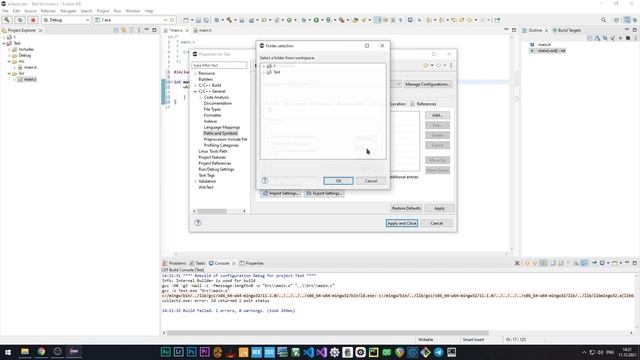Image resolution: width=640 pixels, height=360 pixels.
Task: Switch to the Problems tab
Action: click(174, 263)
